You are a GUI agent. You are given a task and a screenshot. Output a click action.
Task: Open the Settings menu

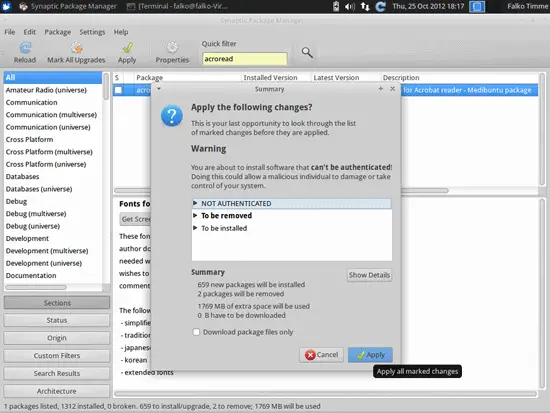92,32
